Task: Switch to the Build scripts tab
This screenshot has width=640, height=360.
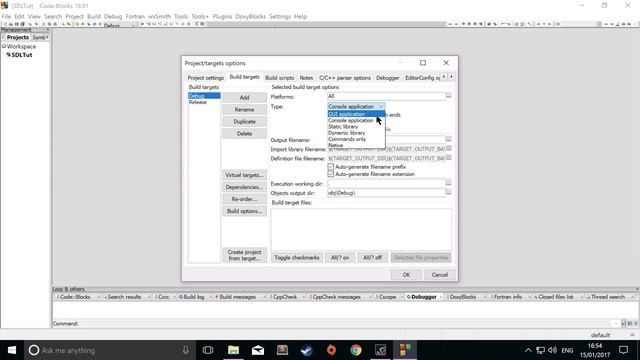Action: (x=280, y=78)
